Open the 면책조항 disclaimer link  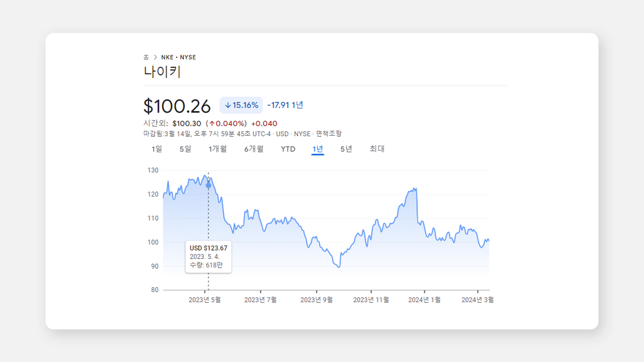(329, 134)
